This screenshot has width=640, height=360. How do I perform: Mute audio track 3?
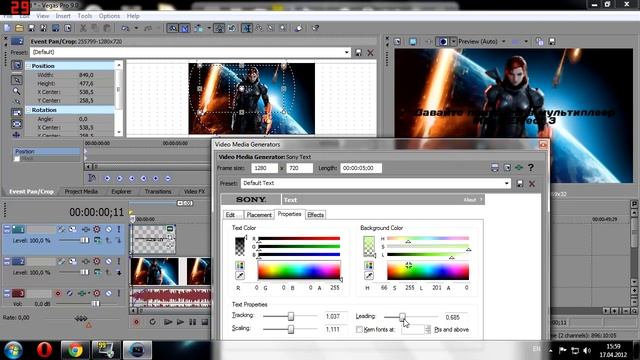(x=109, y=293)
